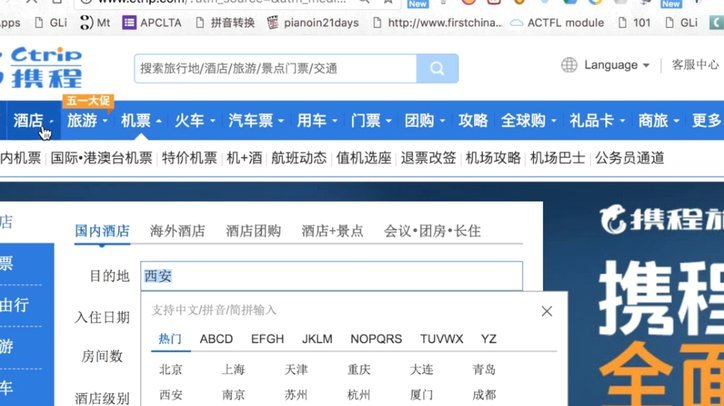Open the 国际•港澳台机票 submenu link

tap(102, 158)
